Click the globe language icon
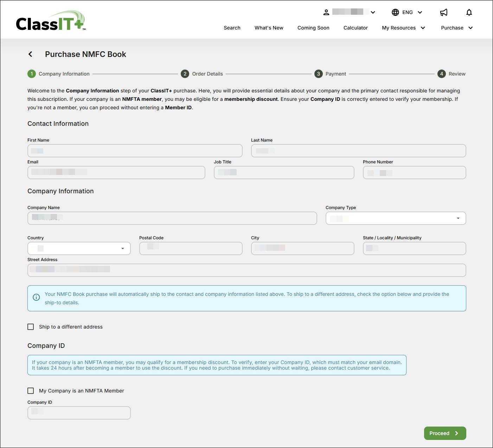Viewport: 493px width, 448px height. pos(395,12)
